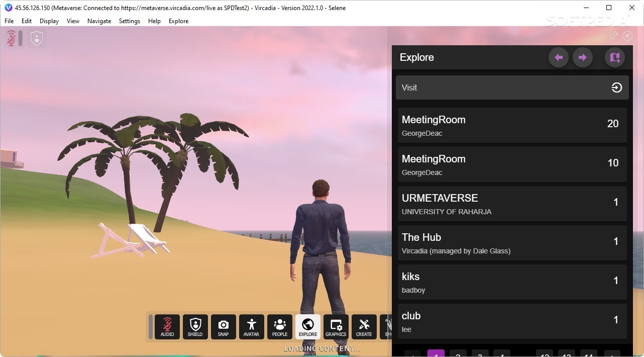Click the toolbar drag handle beside AUDIO
The height and width of the screenshot is (357, 644).
coord(150,327)
